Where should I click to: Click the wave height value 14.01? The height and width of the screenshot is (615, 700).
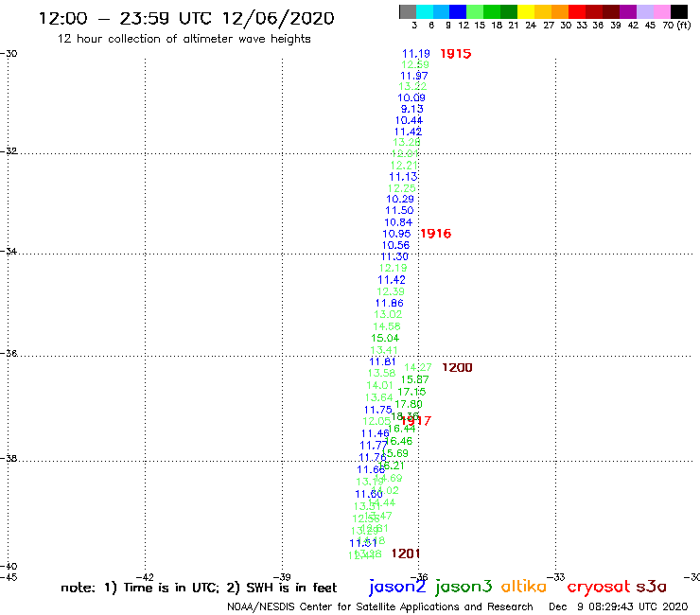coord(380,385)
